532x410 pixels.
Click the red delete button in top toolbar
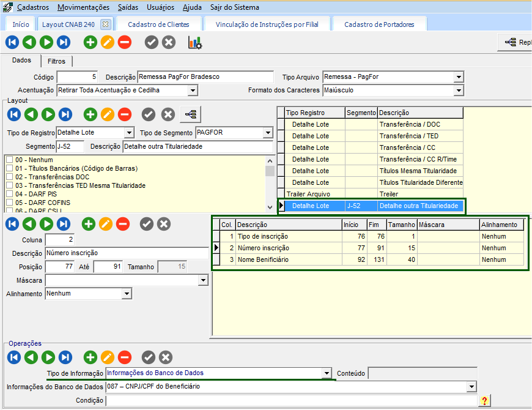pyautogui.click(x=124, y=43)
